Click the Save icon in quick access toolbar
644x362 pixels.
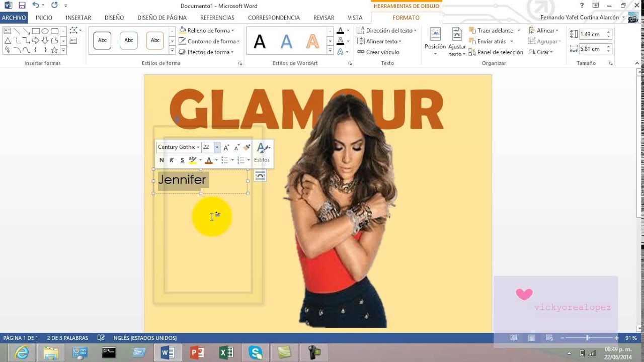(22, 6)
